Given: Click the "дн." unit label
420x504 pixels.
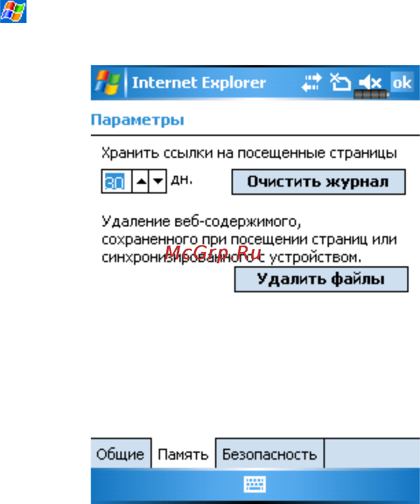Looking at the screenshot, I should (x=182, y=180).
